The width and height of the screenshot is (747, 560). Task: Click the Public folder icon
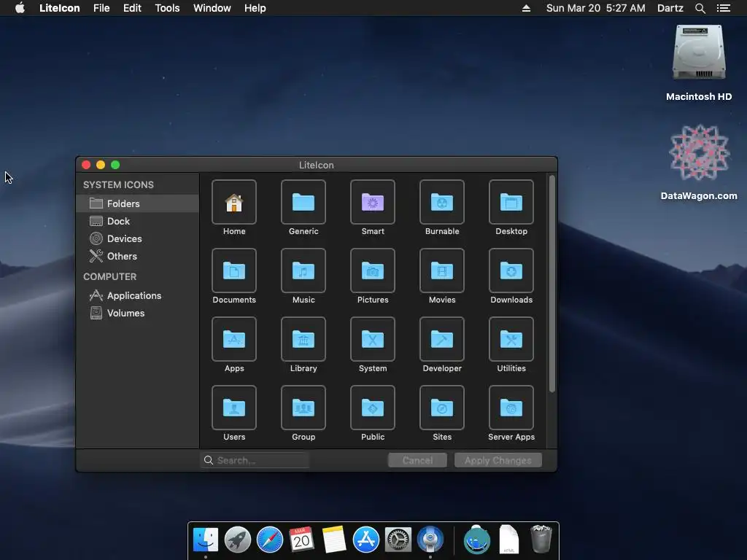[373, 408]
